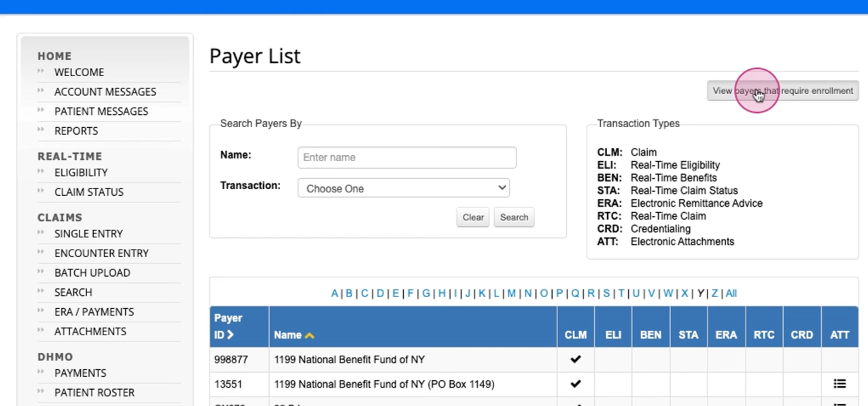
Task: Show All payers link
Action: 731,294
